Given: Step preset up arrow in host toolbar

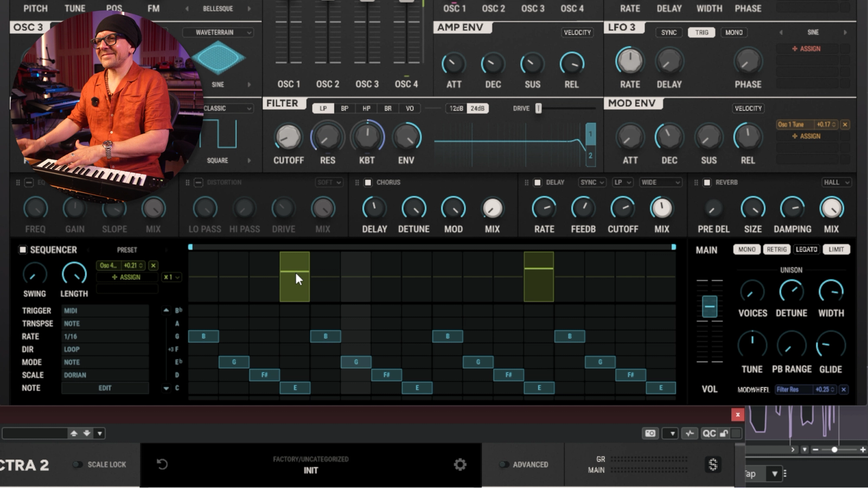Looking at the screenshot, I should (x=74, y=433).
